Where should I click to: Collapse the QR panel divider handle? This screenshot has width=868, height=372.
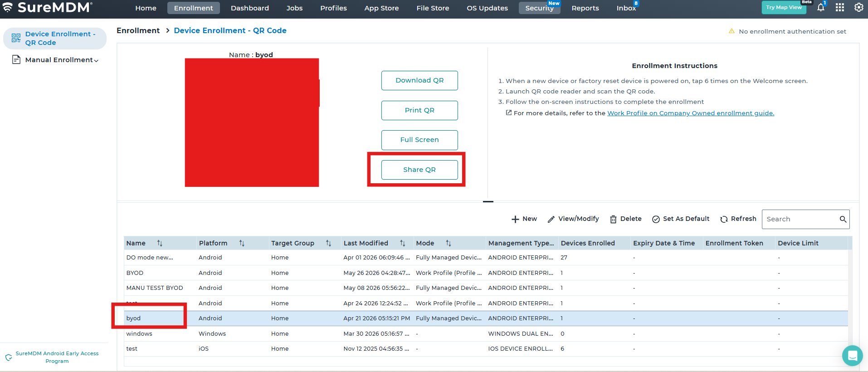488,201
